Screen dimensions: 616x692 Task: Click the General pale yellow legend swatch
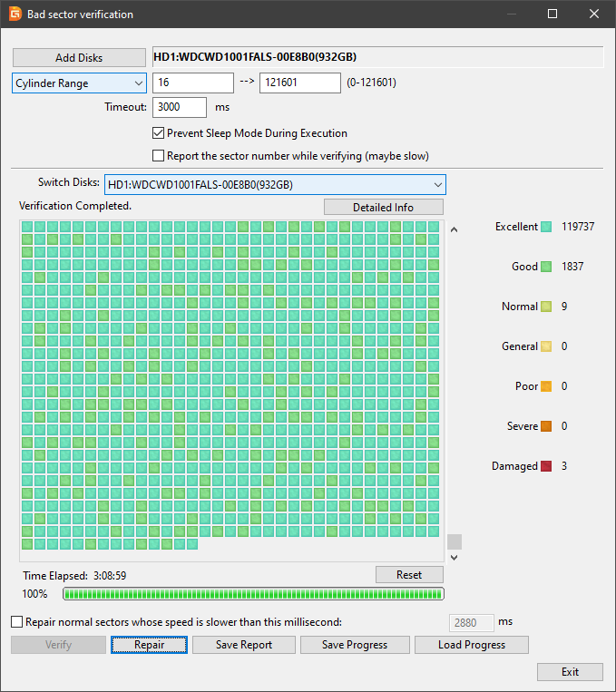(x=546, y=346)
